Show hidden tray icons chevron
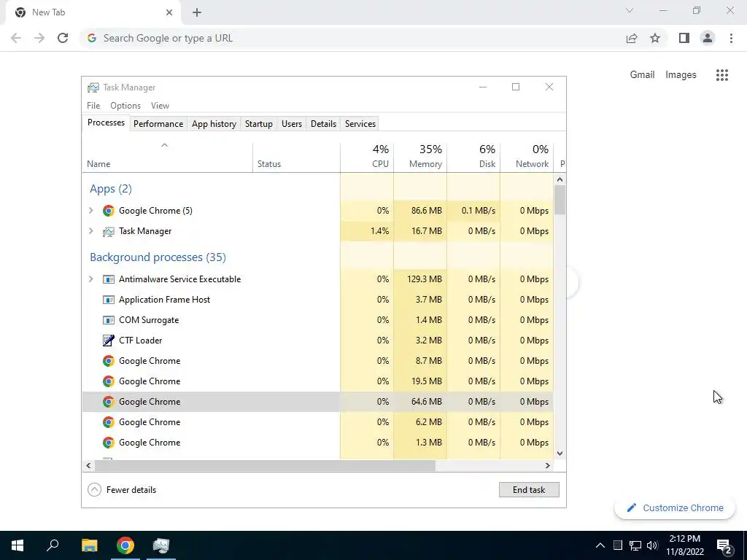The width and height of the screenshot is (747, 560). pos(600,545)
